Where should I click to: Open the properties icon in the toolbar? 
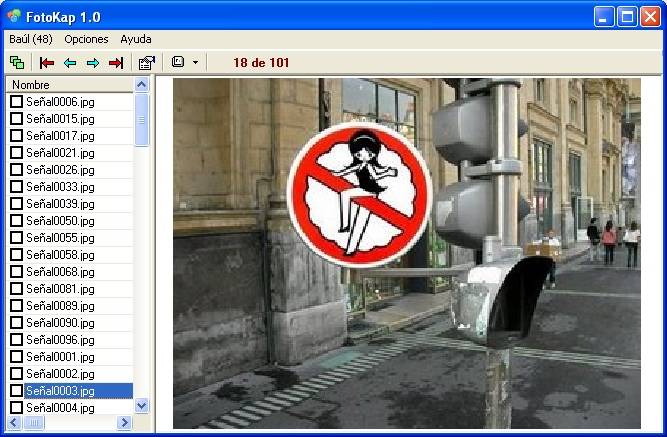147,63
